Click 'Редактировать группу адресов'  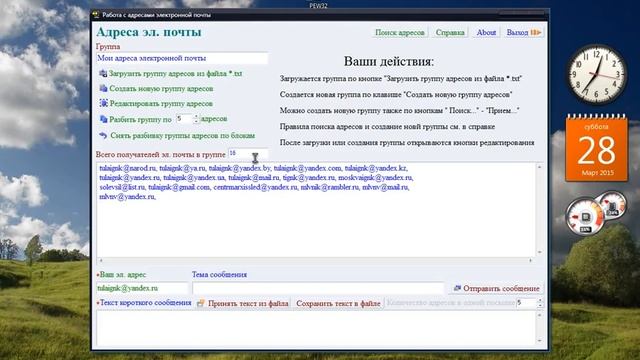pyautogui.click(x=161, y=104)
